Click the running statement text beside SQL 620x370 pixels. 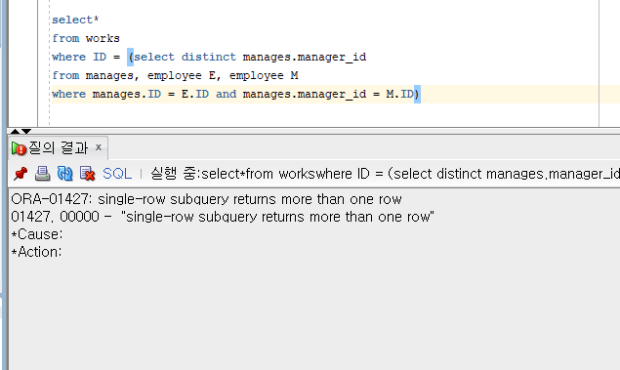(x=385, y=174)
